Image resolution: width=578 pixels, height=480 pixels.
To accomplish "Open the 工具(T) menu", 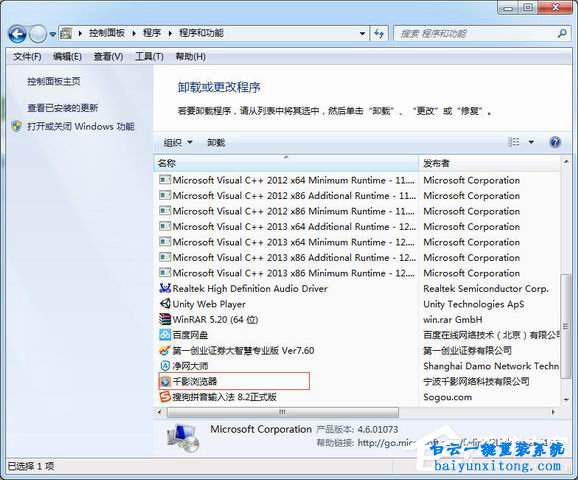I will (x=149, y=56).
